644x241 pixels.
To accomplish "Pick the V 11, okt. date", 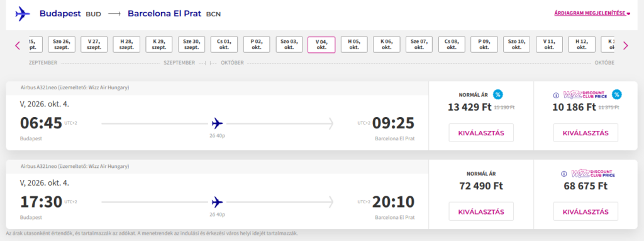I will (x=549, y=45).
